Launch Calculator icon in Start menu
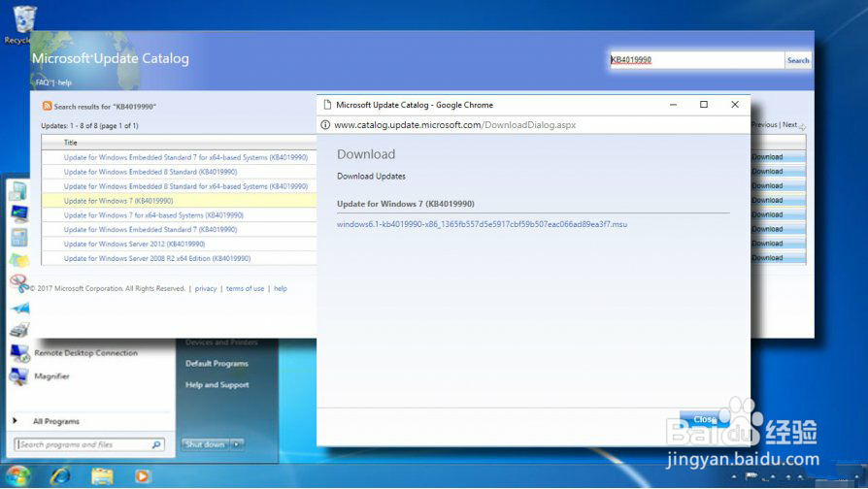 [18, 238]
